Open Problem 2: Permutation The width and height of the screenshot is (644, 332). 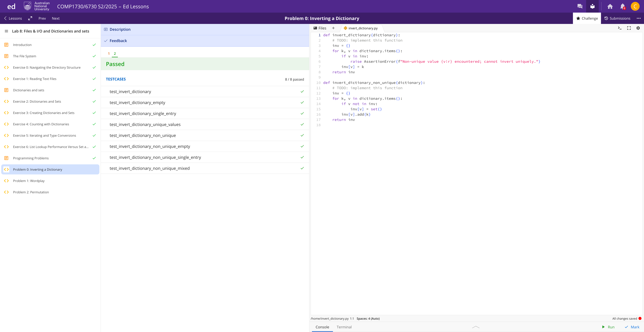pos(50,192)
